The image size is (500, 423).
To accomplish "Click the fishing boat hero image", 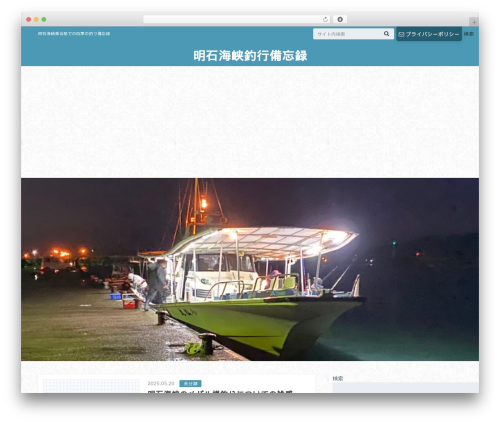I will point(250,269).
